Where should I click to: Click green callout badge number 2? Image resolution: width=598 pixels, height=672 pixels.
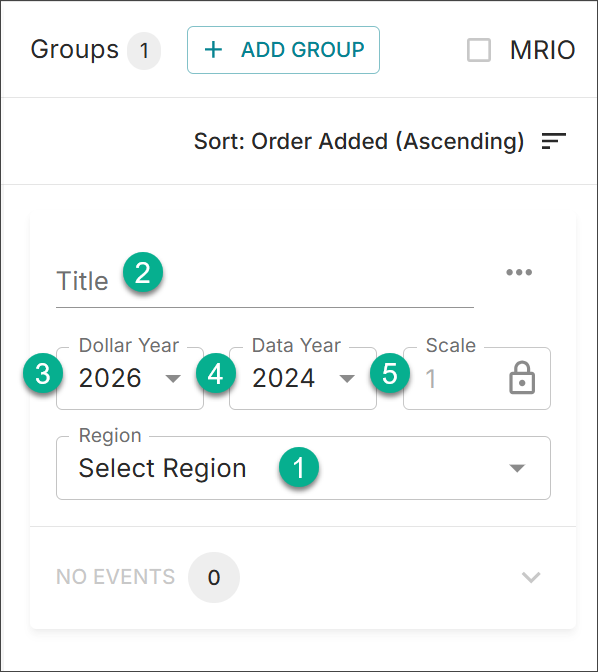143,273
